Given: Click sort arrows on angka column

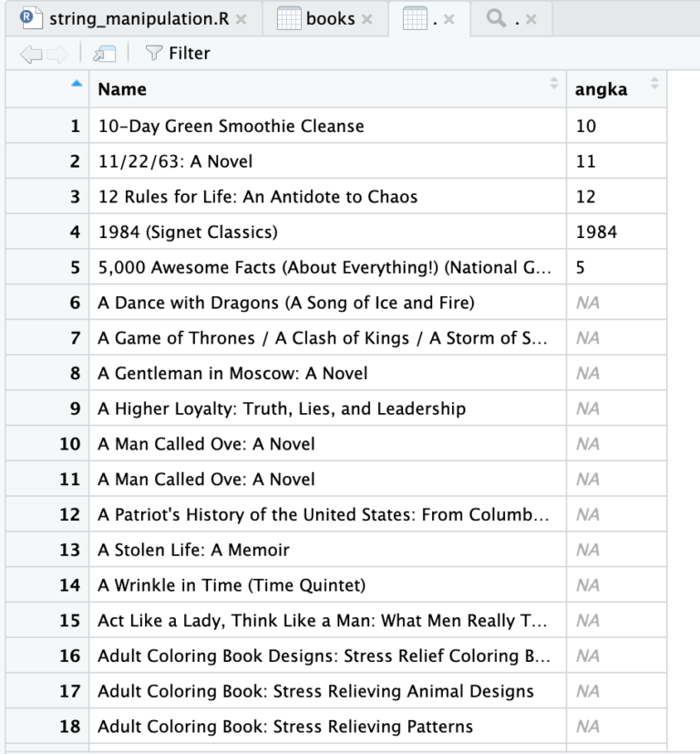Looking at the screenshot, I should click(653, 85).
